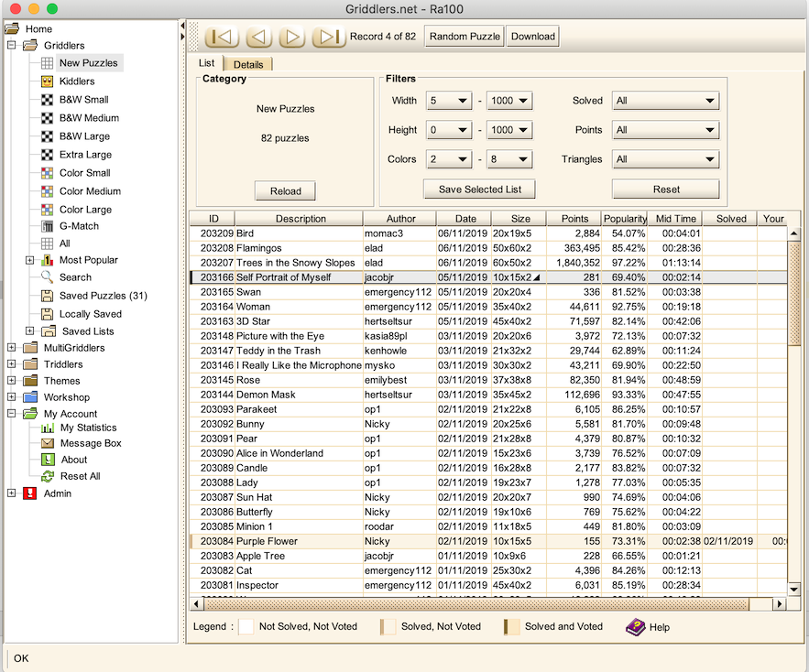This screenshot has width=809, height=672.
Task: Expand the Saved Lists tree node
Action: (x=30, y=331)
